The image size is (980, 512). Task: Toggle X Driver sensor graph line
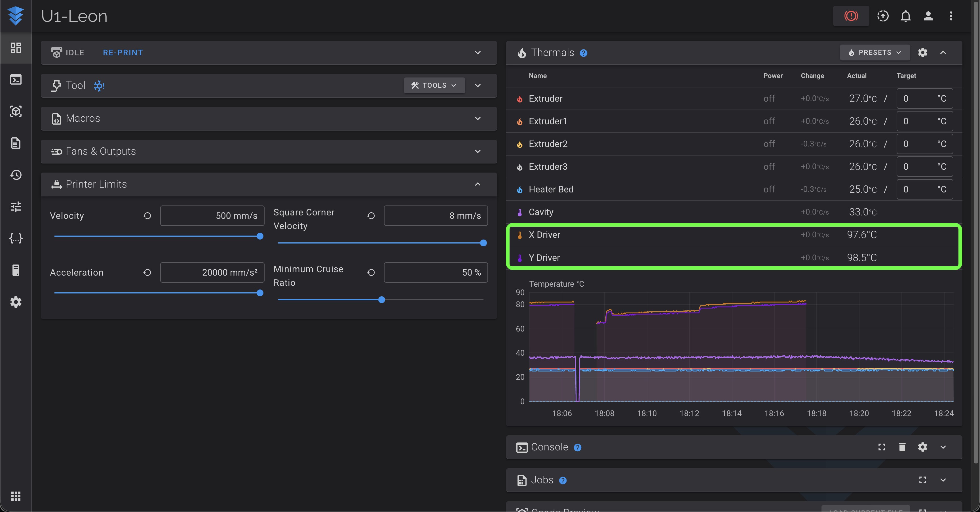click(x=520, y=235)
